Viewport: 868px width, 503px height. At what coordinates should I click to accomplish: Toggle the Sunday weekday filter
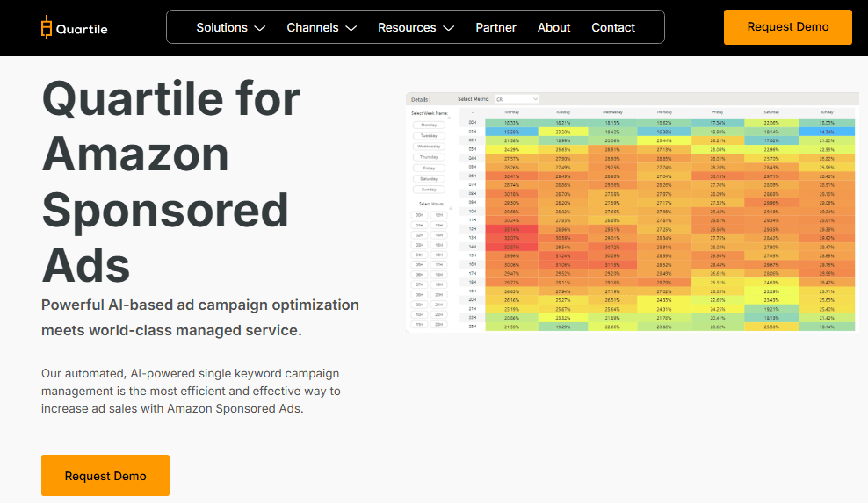pos(429,189)
